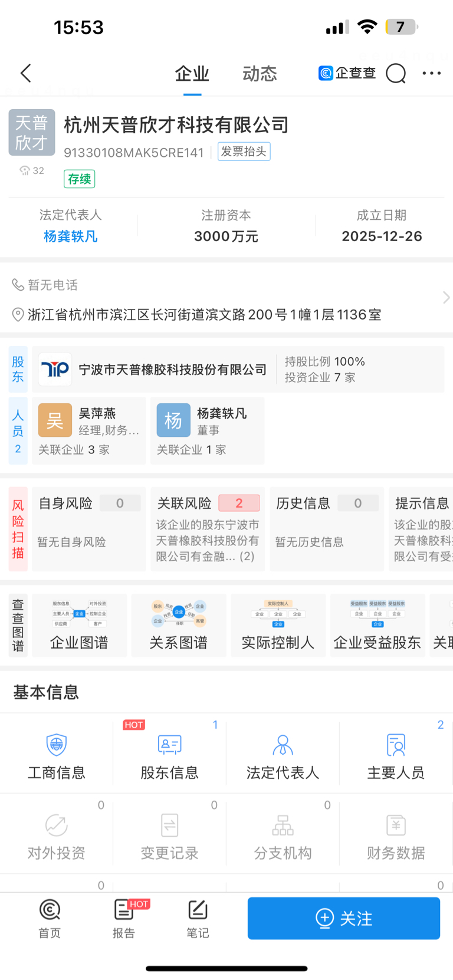Open the 企业受益股东 diagram
Viewport: 453px width, 980px height.
[377, 625]
